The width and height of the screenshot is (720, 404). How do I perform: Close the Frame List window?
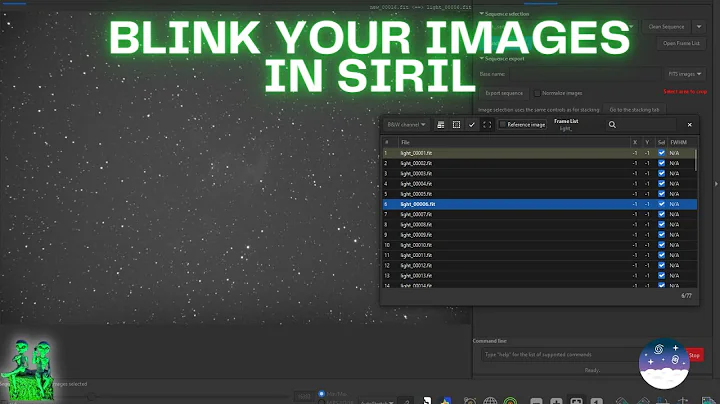[x=689, y=125]
